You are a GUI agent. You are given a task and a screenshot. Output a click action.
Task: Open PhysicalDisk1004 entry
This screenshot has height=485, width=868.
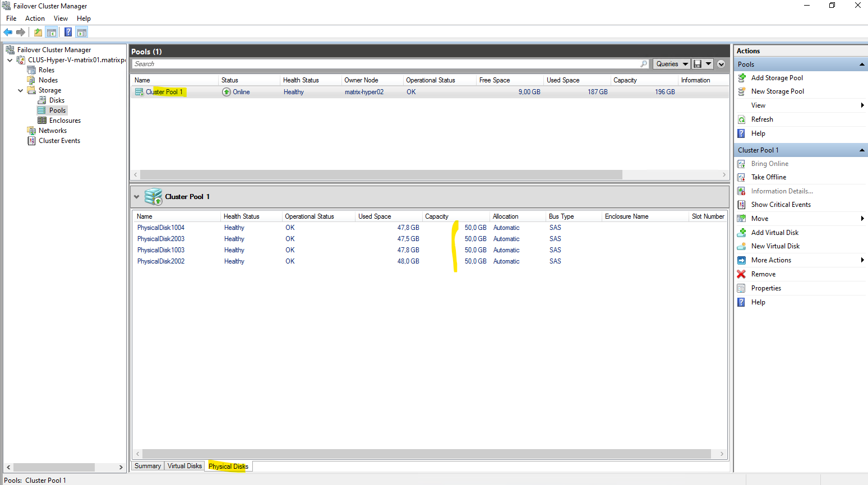coord(161,228)
